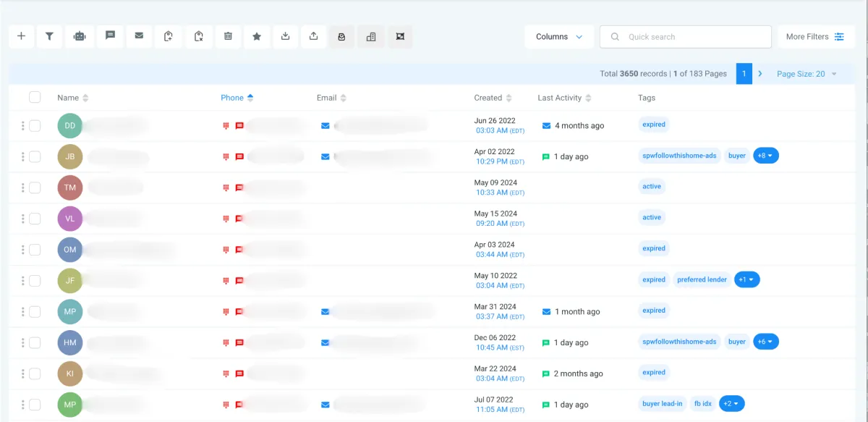
Task: Click the robot automation icon
Action: click(x=80, y=36)
